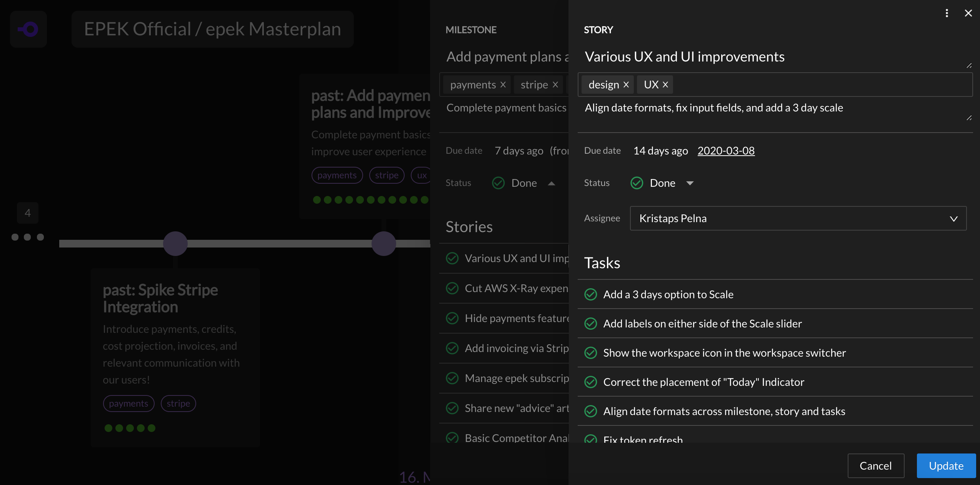980x485 pixels.
Task: Click the epek logo in the top-left
Action: pyautogui.click(x=28, y=29)
